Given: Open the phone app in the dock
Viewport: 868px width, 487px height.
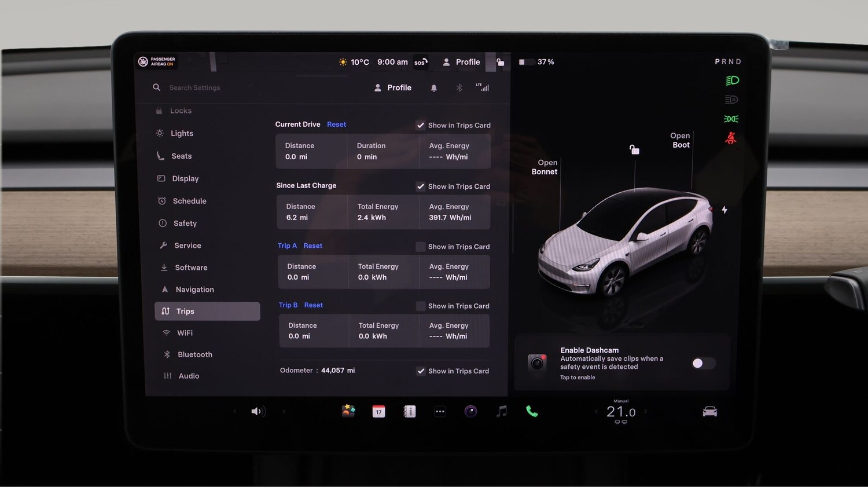Looking at the screenshot, I should 532,411.
